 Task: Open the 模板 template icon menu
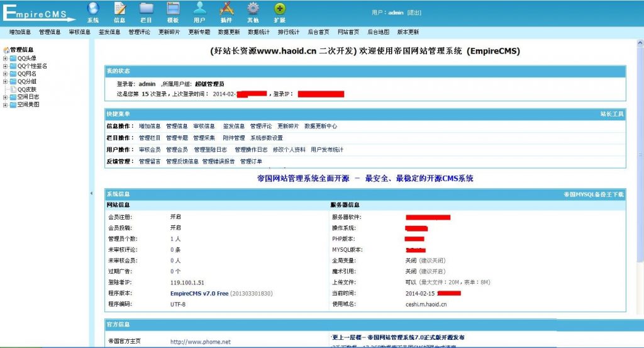click(173, 13)
